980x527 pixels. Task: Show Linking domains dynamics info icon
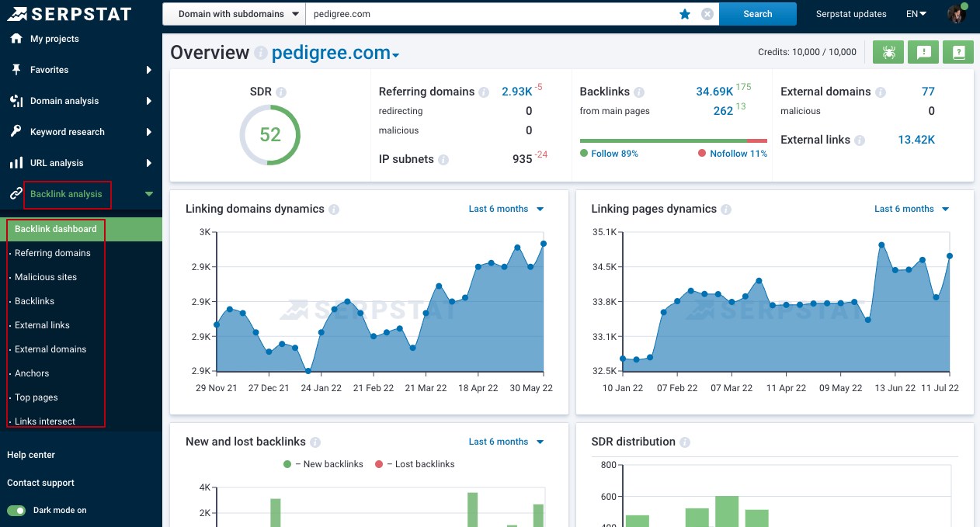[x=334, y=210]
